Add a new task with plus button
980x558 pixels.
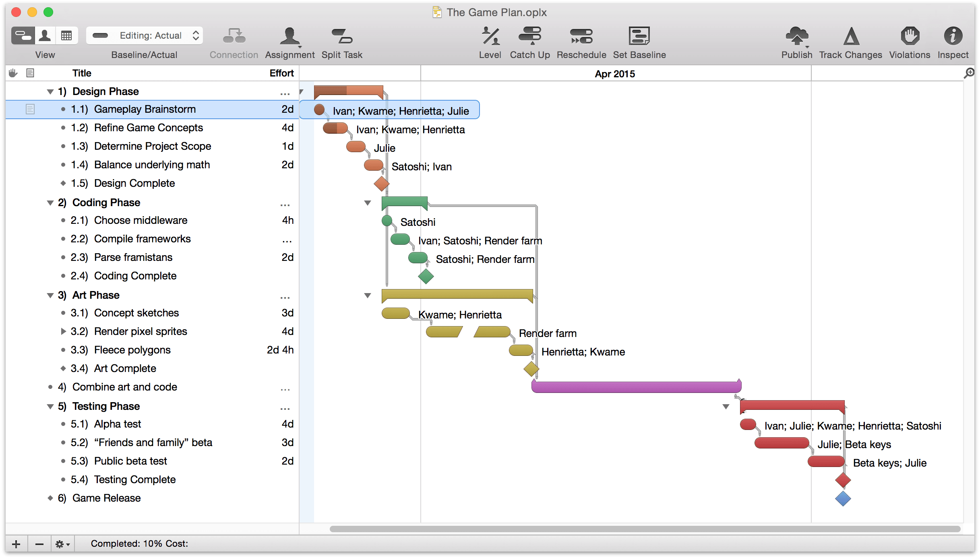point(16,544)
